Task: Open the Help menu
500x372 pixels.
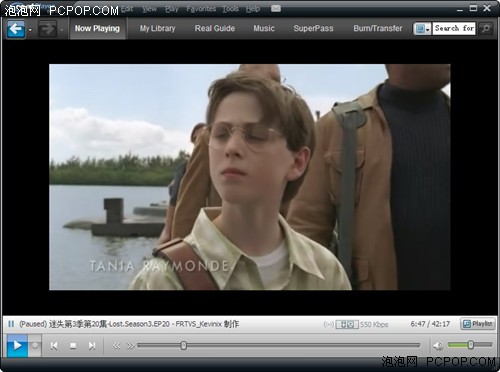Action: click(x=253, y=9)
